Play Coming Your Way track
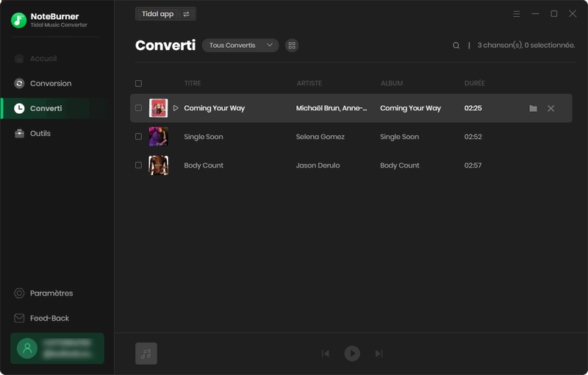Image resolution: width=588 pixels, height=375 pixels. tap(176, 108)
